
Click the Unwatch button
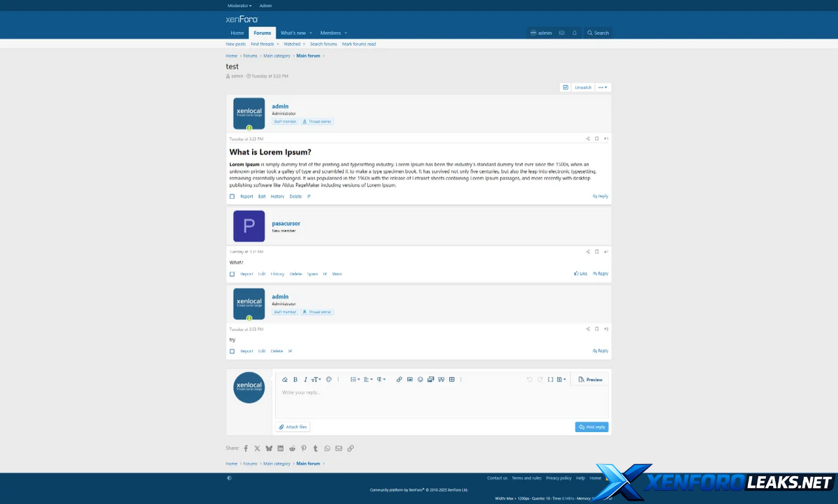(x=583, y=87)
